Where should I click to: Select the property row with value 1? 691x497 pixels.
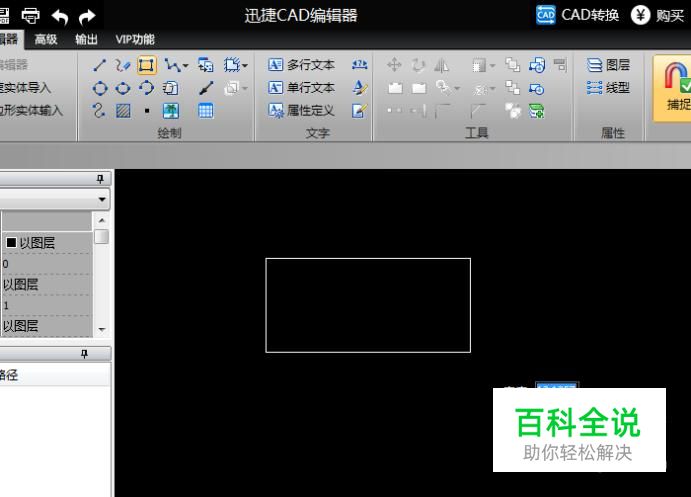point(47,305)
